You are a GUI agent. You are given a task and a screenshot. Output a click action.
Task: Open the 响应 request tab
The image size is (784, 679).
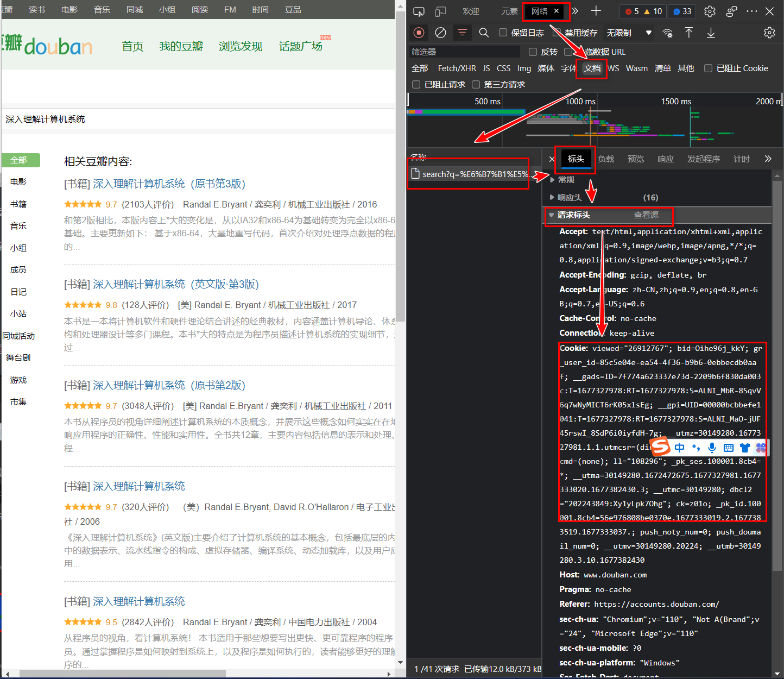666,159
